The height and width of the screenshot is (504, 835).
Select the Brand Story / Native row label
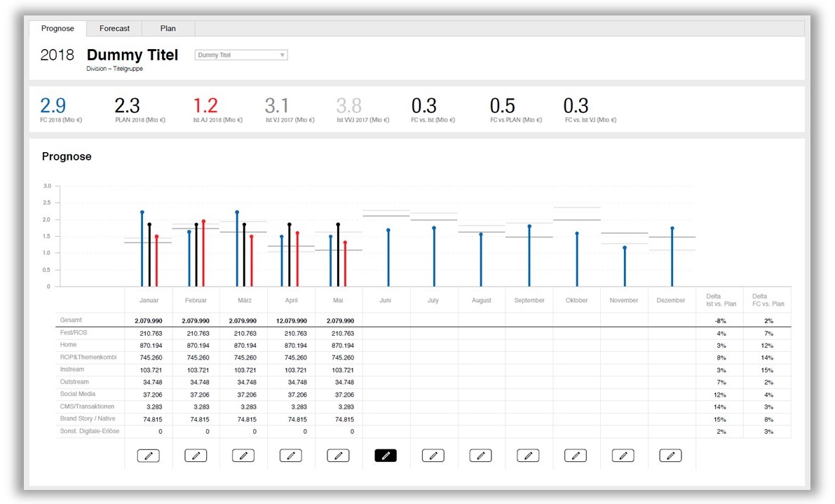tap(88, 418)
